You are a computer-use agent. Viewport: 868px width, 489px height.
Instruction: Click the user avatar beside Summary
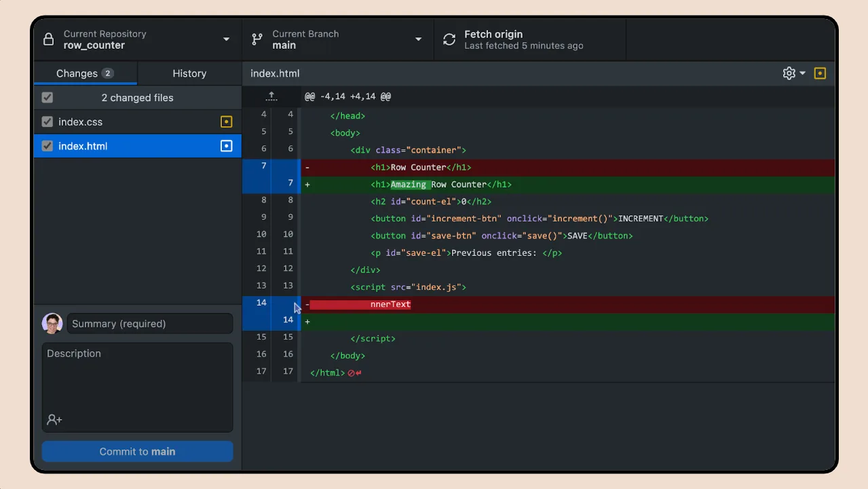point(52,323)
